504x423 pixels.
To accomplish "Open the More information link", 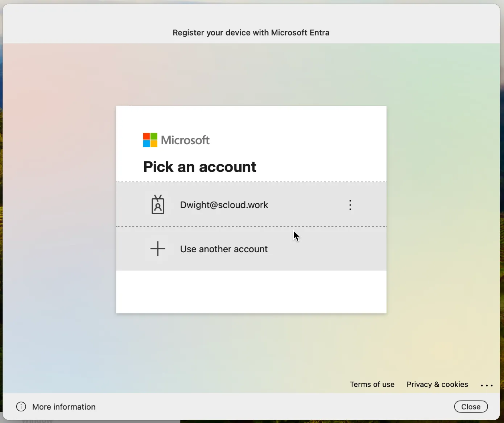I will pos(64,407).
